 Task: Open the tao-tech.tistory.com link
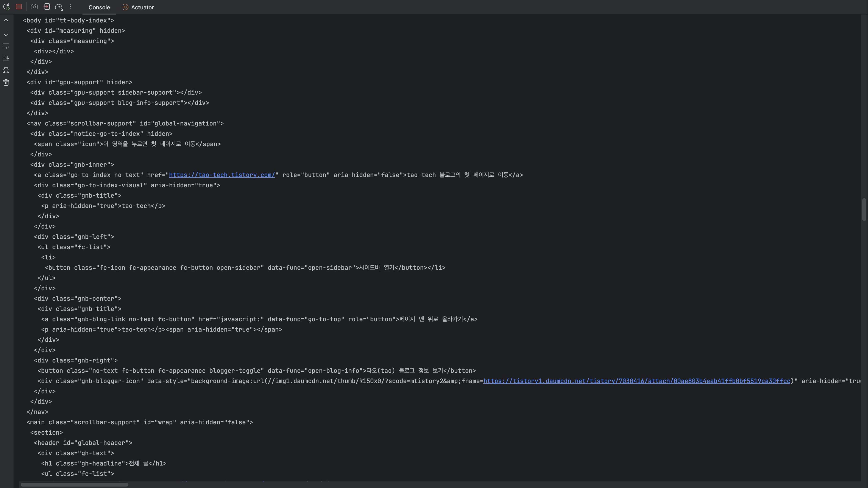coord(222,175)
